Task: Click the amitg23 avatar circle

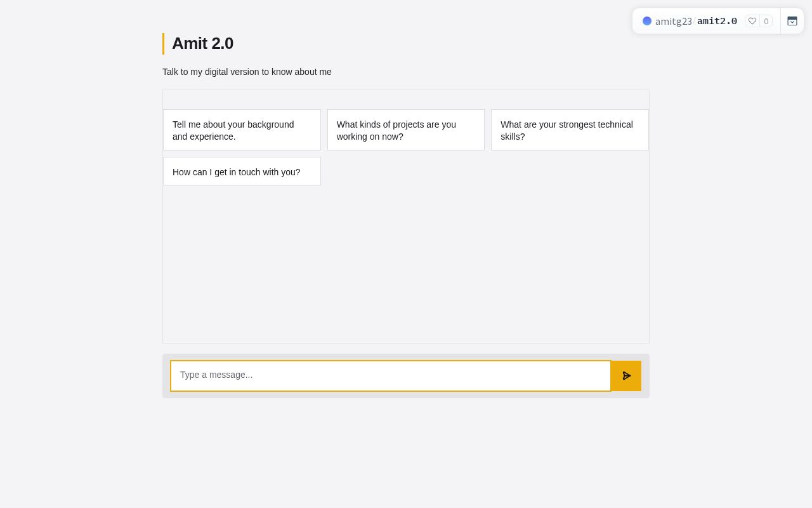Action: 647,21
